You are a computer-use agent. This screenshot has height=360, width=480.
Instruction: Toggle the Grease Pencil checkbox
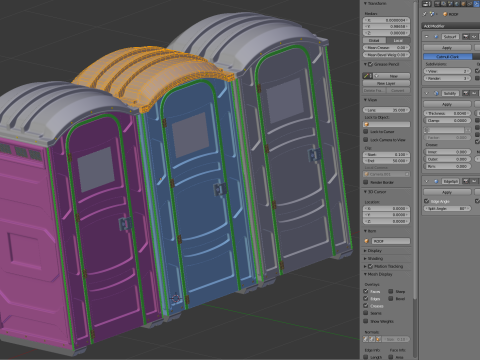(x=370, y=64)
